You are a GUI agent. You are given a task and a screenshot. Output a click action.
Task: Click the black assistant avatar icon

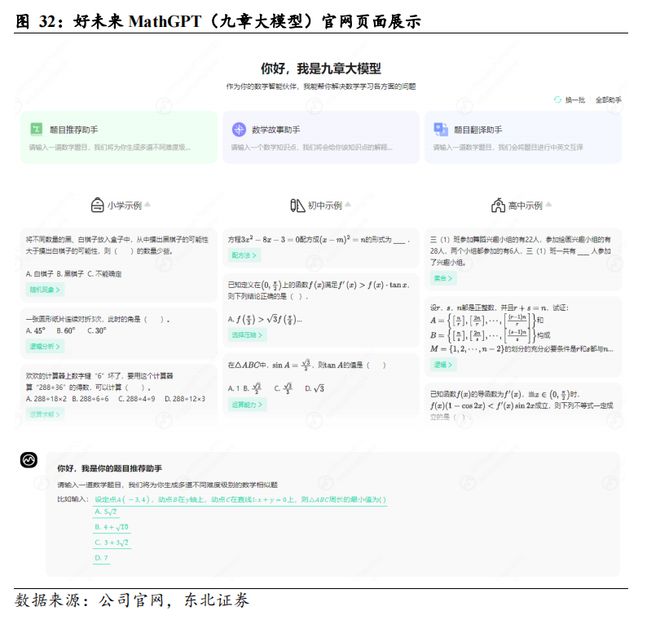pyautogui.click(x=29, y=460)
